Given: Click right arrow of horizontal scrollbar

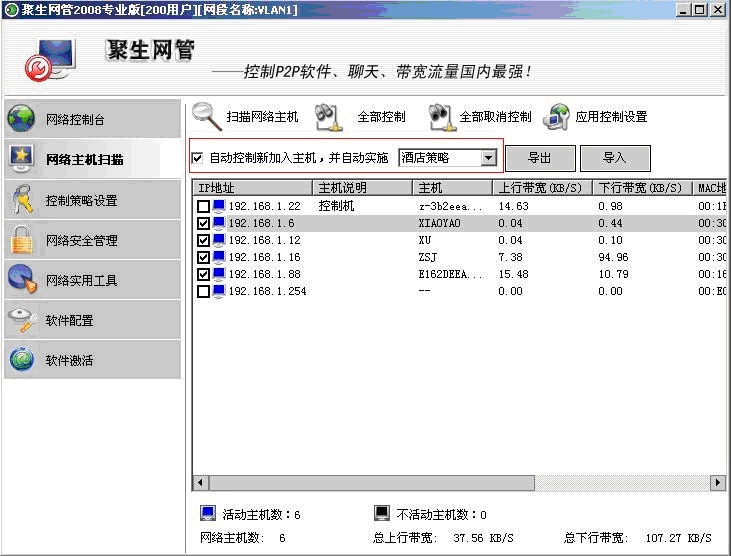Looking at the screenshot, I should click(x=717, y=483).
